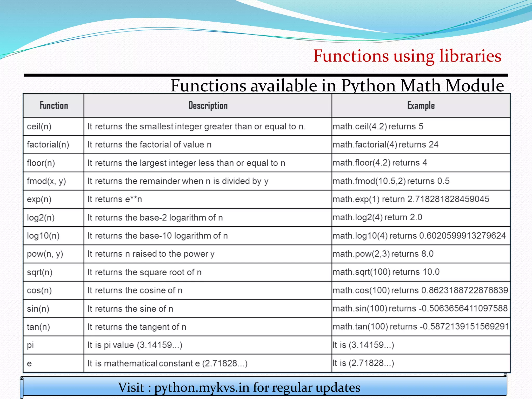Click example 'math.tan(100) returns -0.5872139151569291'

coord(421,327)
